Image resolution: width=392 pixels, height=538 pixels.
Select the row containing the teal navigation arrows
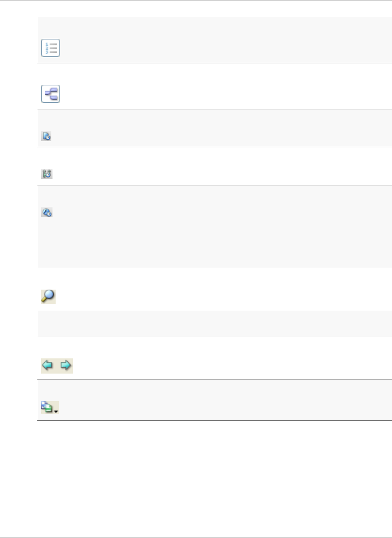click(215, 358)
